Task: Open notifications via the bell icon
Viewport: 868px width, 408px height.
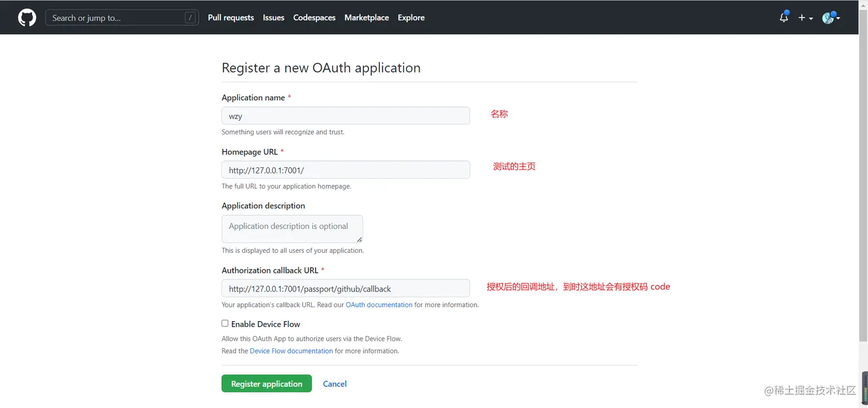Action: (x=783, y=18)
